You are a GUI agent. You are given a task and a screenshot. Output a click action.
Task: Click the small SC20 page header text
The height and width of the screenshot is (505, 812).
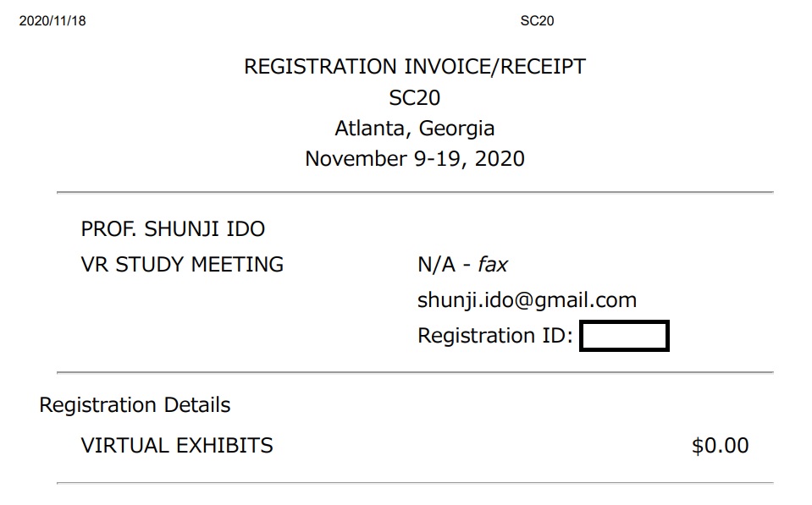pos(537,21)
